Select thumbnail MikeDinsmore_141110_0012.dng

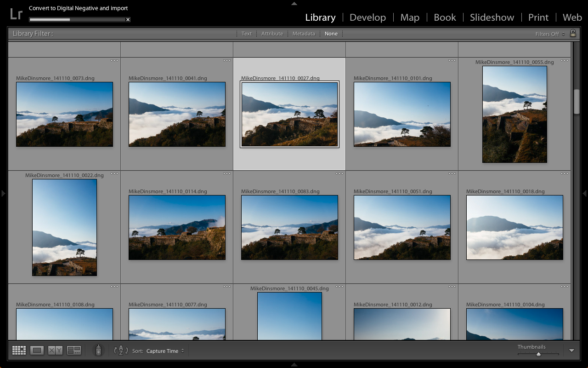[402, 324]
